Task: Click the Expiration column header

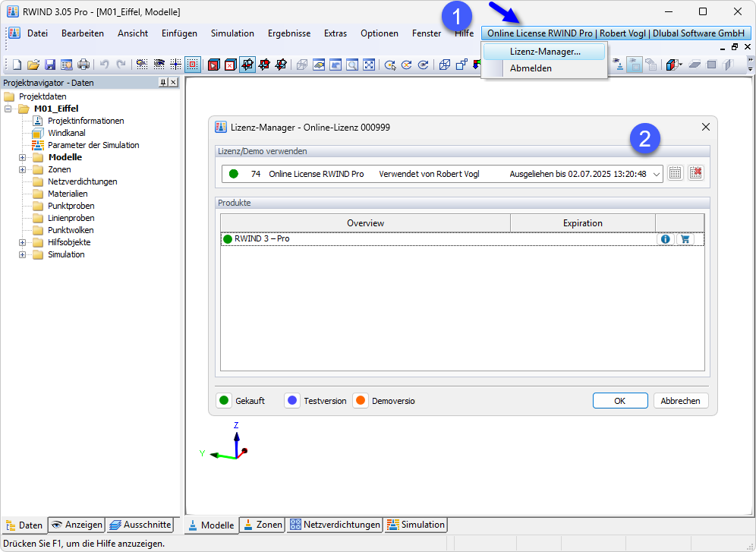Action: coord(582,223)
